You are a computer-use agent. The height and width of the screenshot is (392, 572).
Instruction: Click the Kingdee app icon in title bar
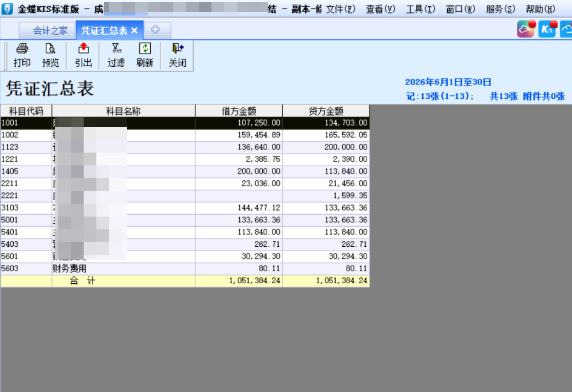click(x=7, y=9)
